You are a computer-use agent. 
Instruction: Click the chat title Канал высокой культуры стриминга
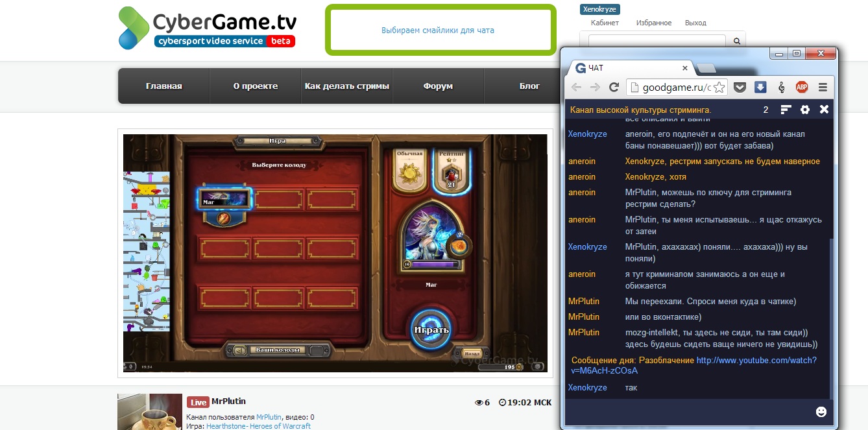[x=640, y=110]
